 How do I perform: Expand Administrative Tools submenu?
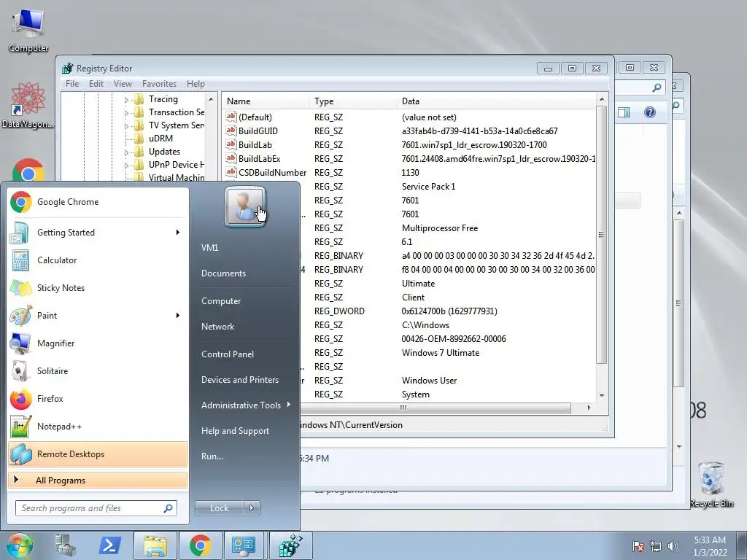[x=246, y=405]
